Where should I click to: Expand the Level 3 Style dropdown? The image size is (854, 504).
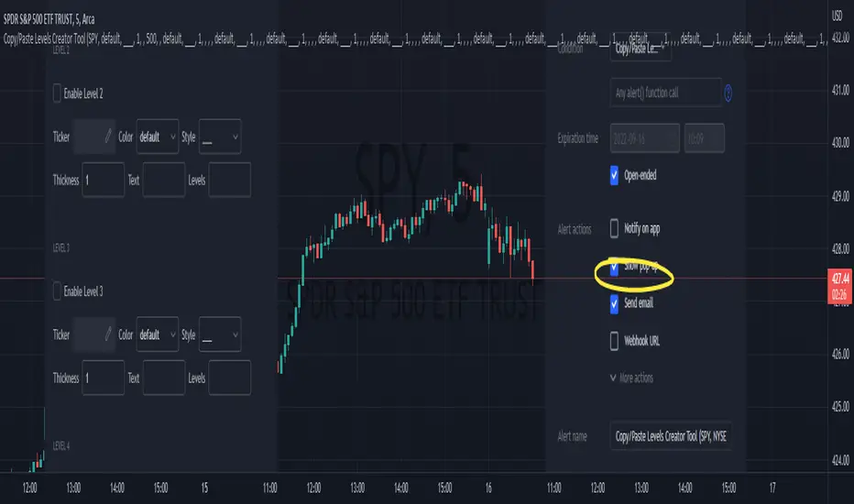point(220,334)
